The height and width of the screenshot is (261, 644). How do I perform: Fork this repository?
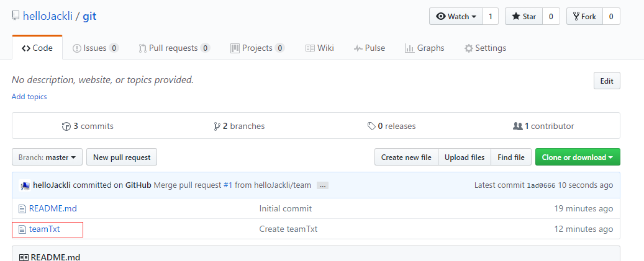pyautogui.click(x=584, y=16)
